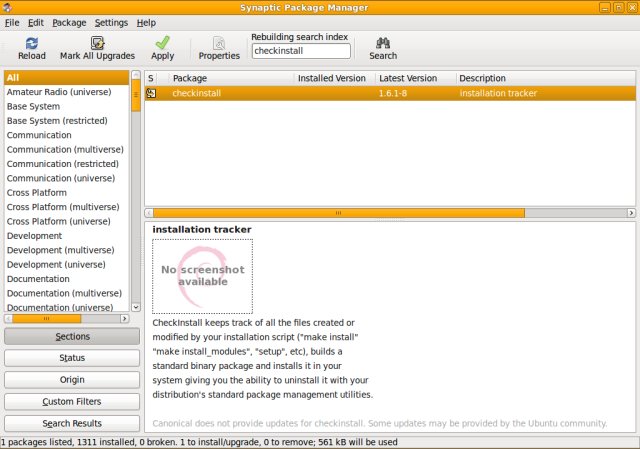Open the Custom Filters view
The image size is (640, 449).
72,402
